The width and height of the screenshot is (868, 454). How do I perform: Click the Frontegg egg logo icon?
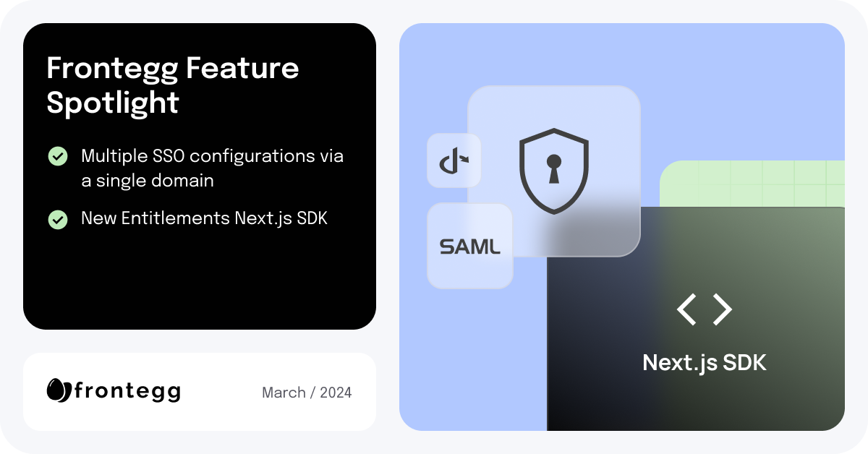point(59,391)
